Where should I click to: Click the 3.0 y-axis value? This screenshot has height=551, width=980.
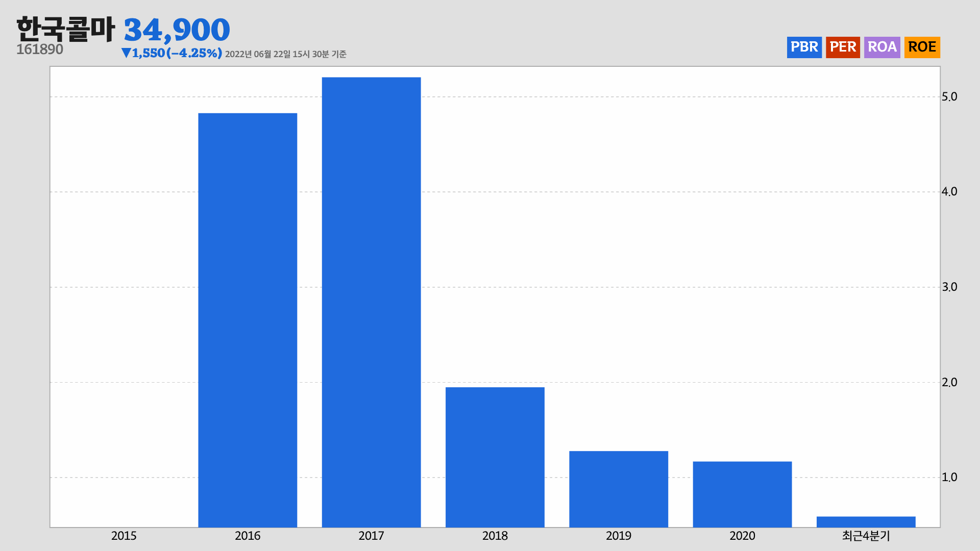(x=949, y=287)
